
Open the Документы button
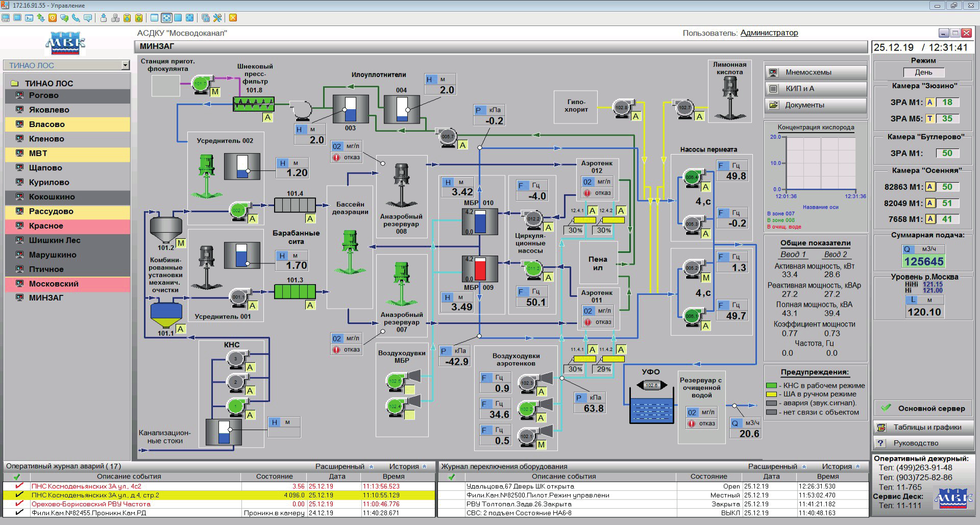click(x=815, y=105)
